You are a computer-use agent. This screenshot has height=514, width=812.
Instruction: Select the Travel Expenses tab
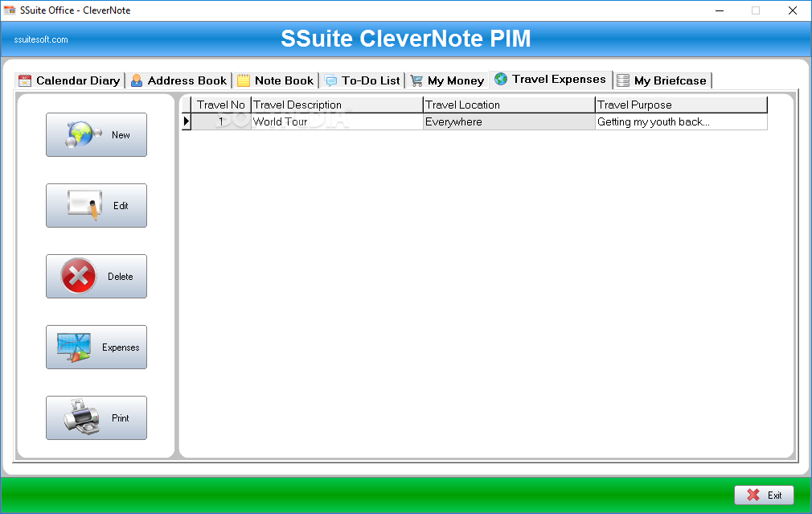pyautogui.click(x=551, y=80)
